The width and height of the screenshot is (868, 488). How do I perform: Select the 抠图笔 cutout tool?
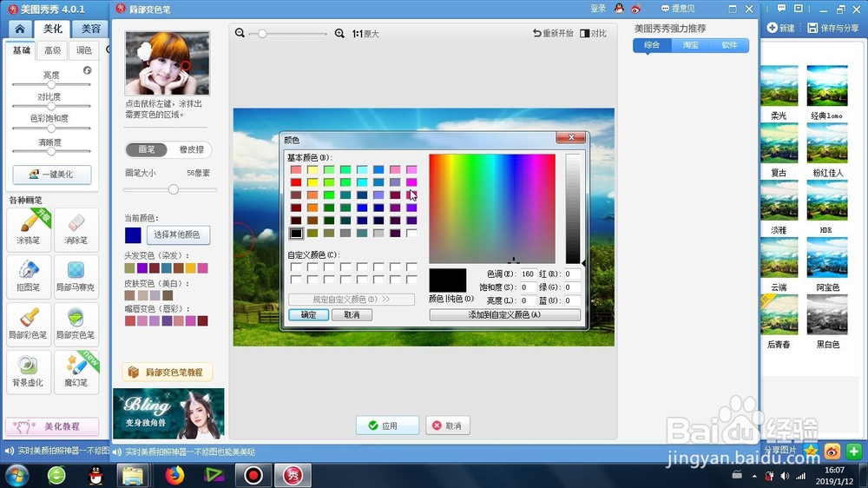pos(29,276)
